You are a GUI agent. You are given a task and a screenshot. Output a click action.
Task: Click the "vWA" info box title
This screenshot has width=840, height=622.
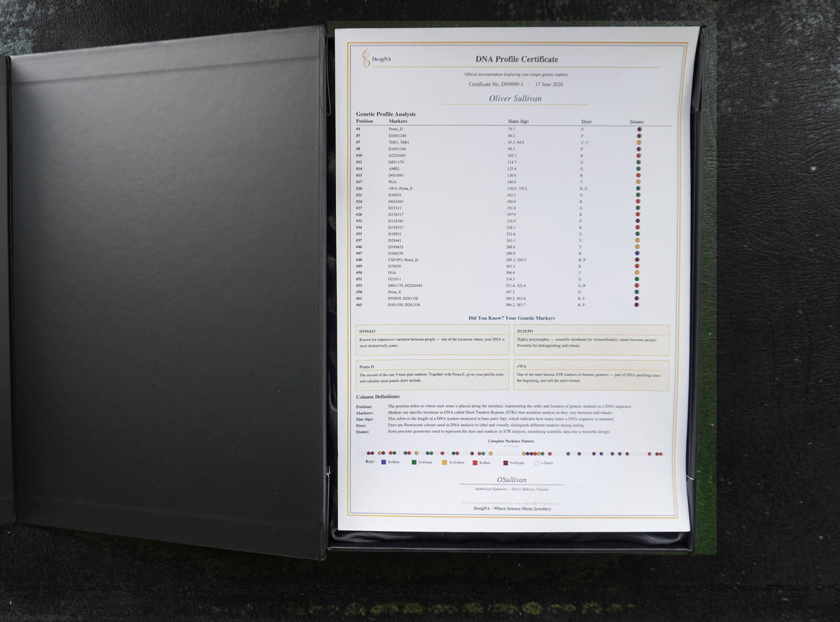click(521, 366)
